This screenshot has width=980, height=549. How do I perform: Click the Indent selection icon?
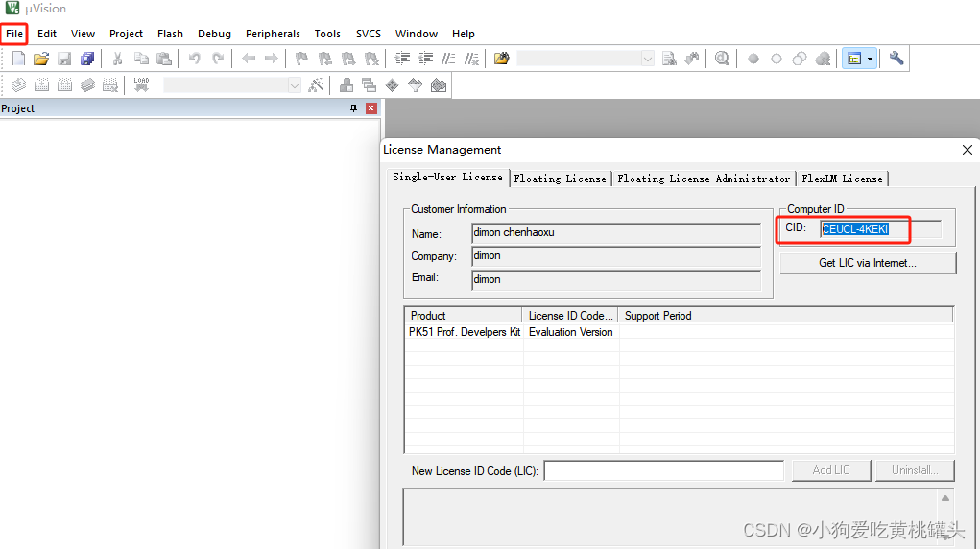point(402,59)
